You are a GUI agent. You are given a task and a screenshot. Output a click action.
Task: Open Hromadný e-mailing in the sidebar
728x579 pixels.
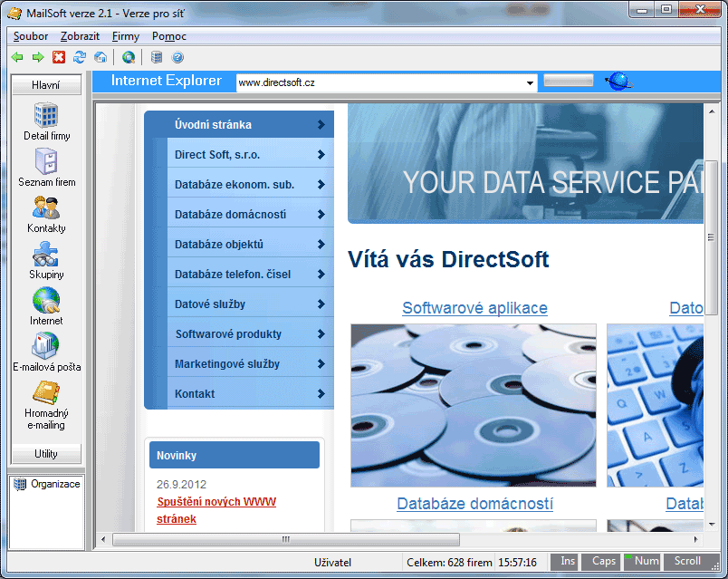point(46,405)
